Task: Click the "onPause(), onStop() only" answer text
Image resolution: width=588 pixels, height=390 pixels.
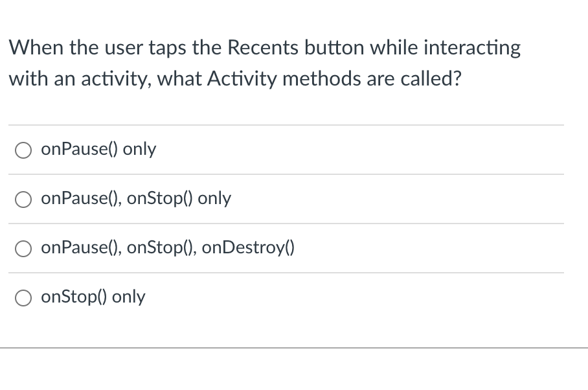Action: pos(136,198)
